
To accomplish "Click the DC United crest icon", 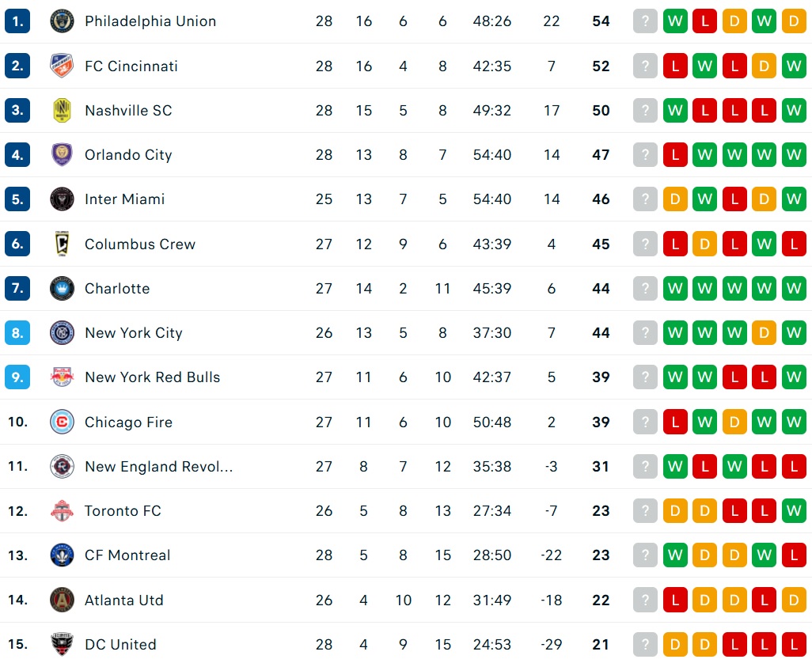I will [62, 644].
